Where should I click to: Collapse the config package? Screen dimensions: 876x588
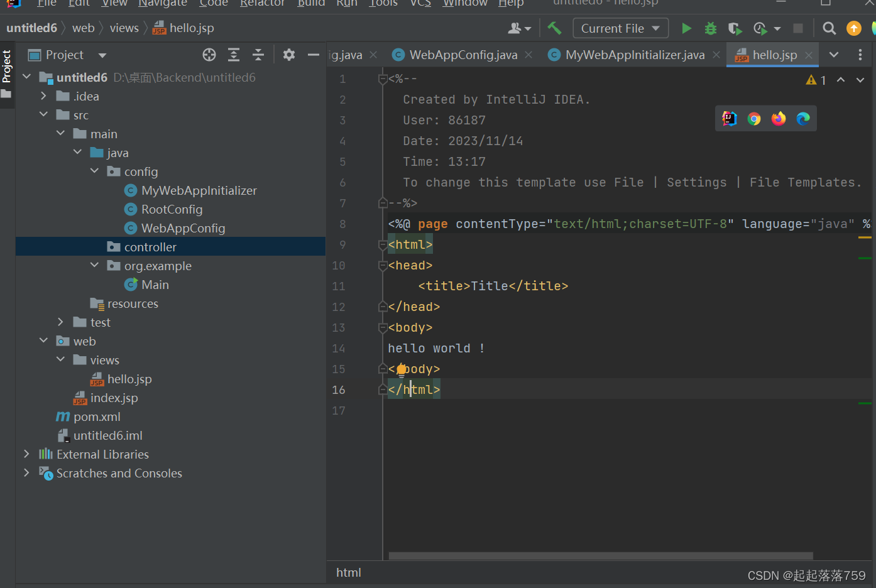click(94, 171)
